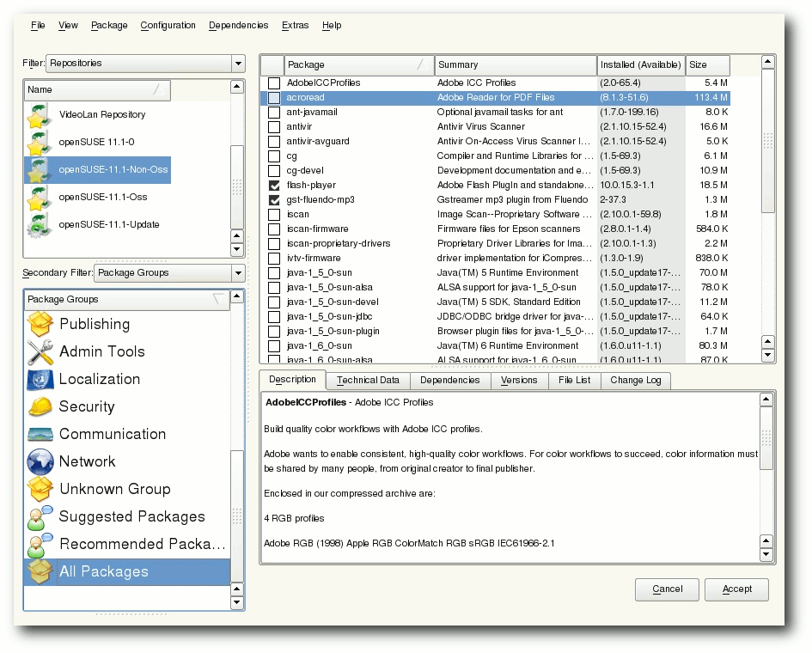Click the Communication group icon

(x=40, y=434)
